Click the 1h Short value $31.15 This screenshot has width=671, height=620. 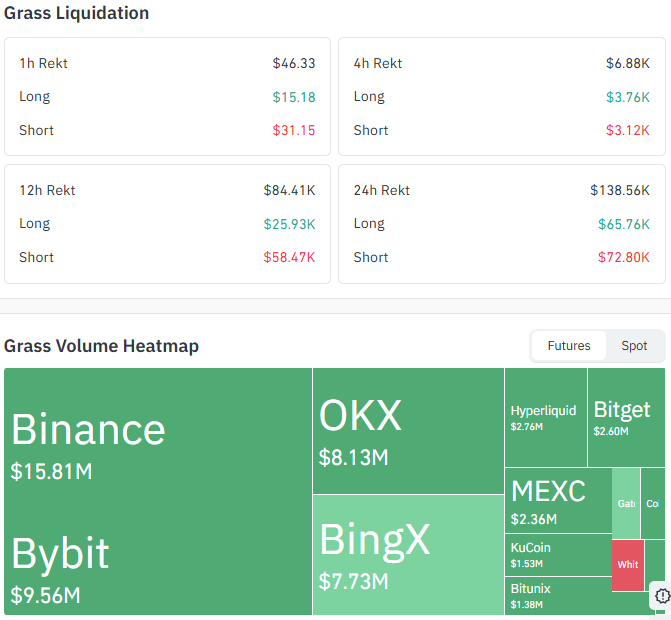point(294,130)
